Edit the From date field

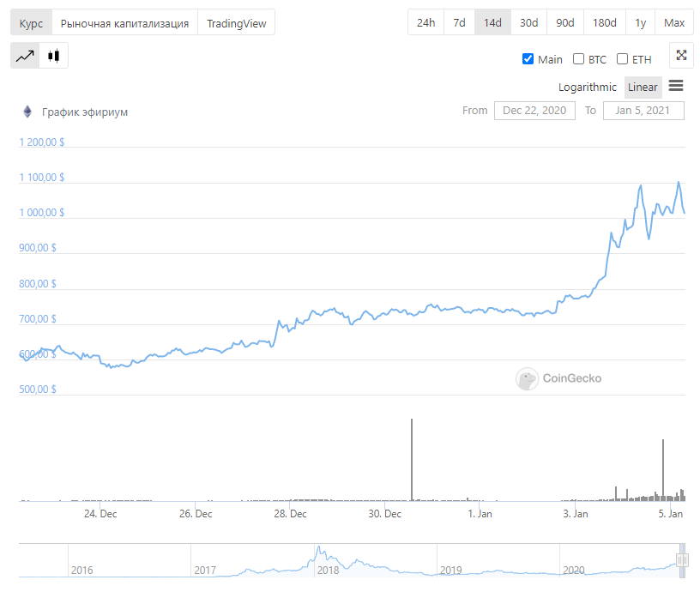pos(534,111)
